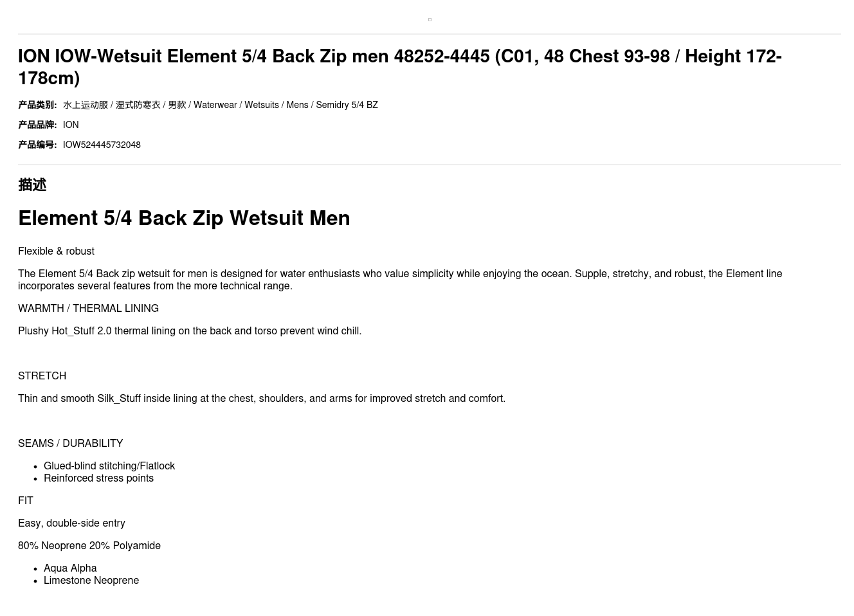This screenshot has height=616, width=854.
Task: Click product number IOW524445732048
Action: coord(102,145)
